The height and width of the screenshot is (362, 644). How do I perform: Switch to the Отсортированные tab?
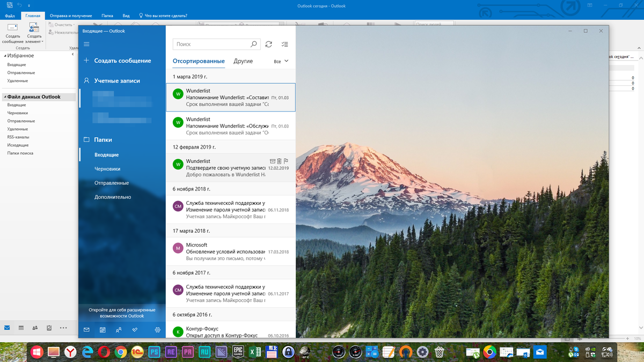(x=199, y=61)
